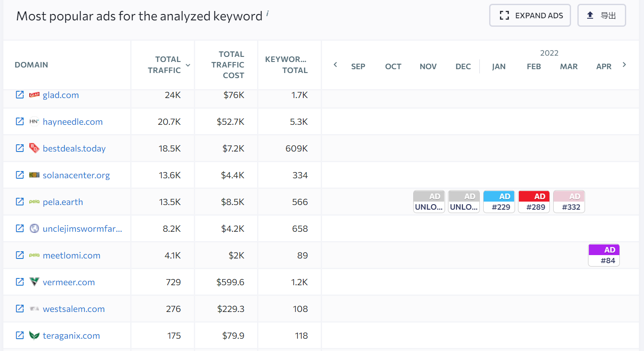
Task: Click the glad.com favicon
Action: point(34,95)
